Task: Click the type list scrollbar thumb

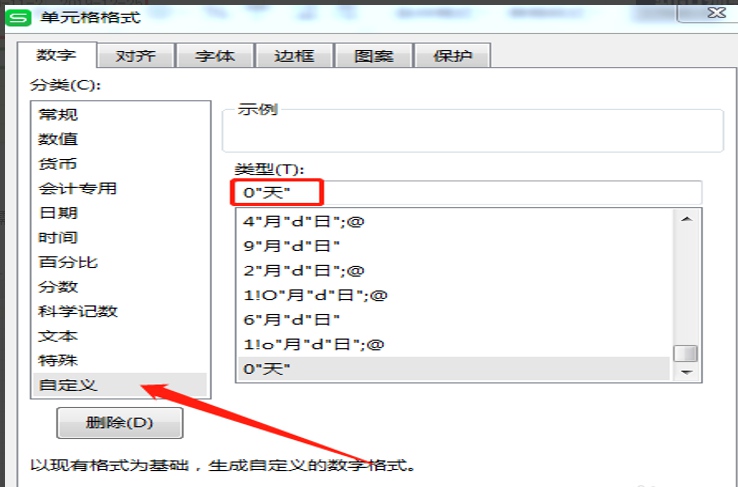Action: click(x=686, y=353)
